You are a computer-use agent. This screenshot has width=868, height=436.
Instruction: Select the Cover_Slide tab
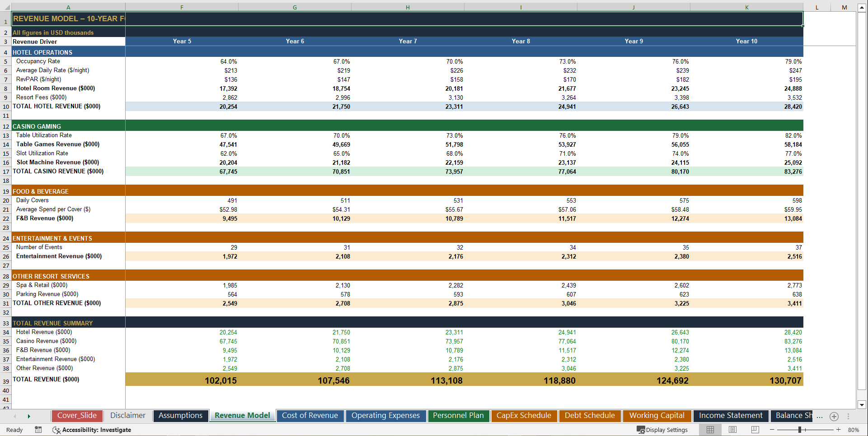pos(77,415)
